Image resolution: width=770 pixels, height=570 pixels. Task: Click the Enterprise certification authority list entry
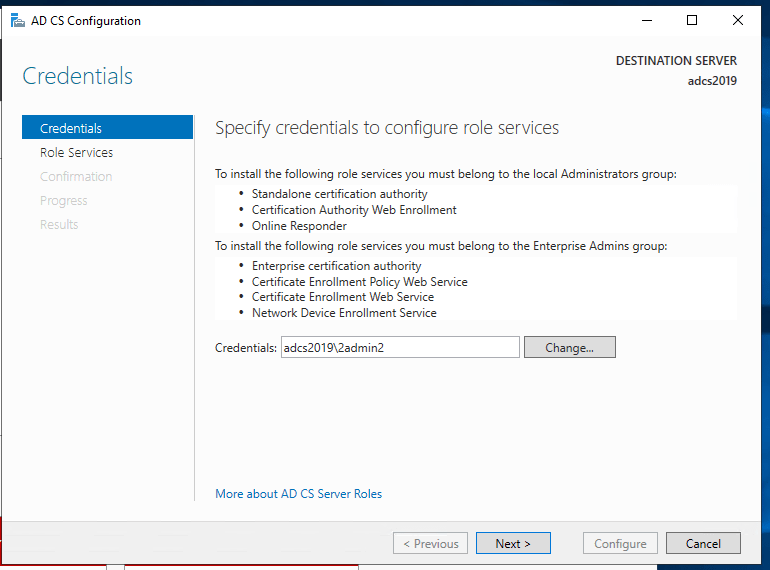[336, 266]
